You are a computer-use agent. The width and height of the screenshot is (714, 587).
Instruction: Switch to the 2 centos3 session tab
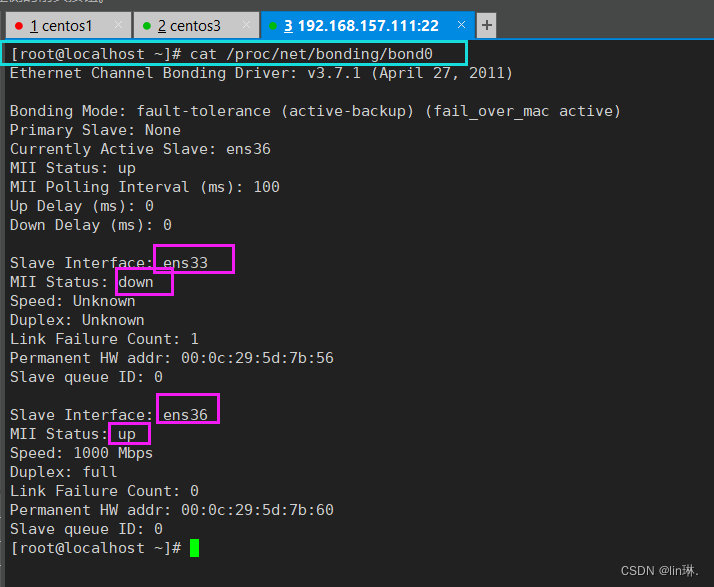pyautogui.click(x=196, y=26)
